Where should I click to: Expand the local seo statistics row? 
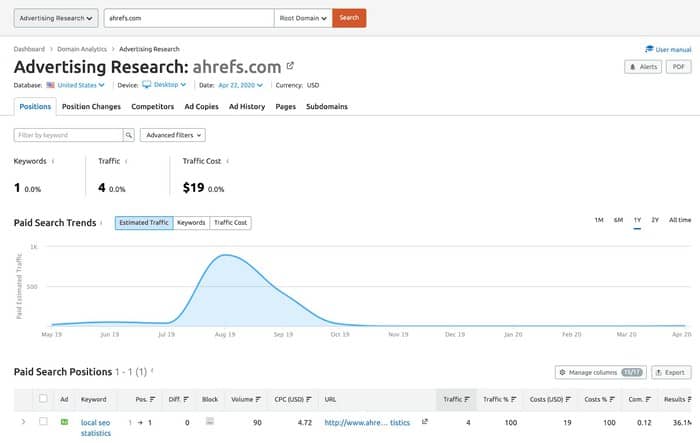[24, 422]
